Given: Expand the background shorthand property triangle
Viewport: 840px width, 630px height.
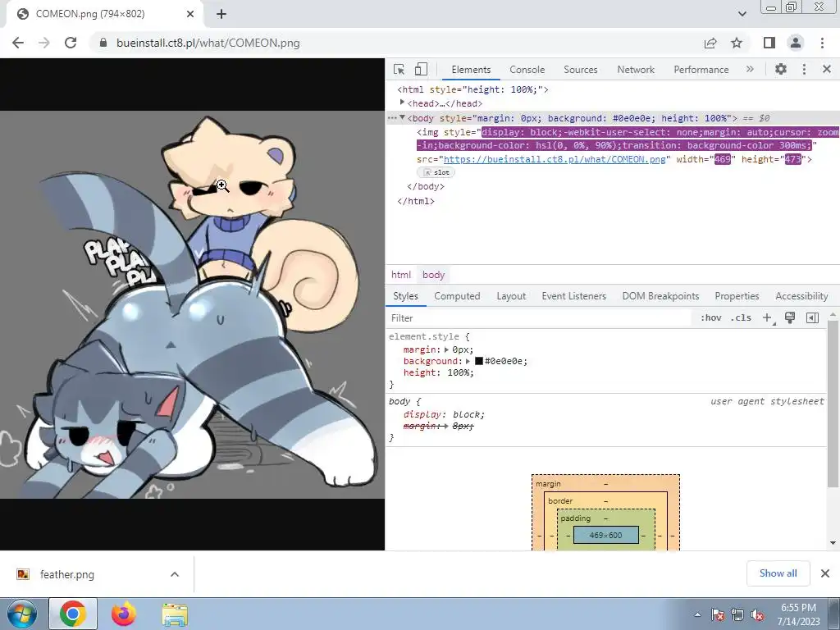Looking at the screenshot, I should (x=468, y=361).
